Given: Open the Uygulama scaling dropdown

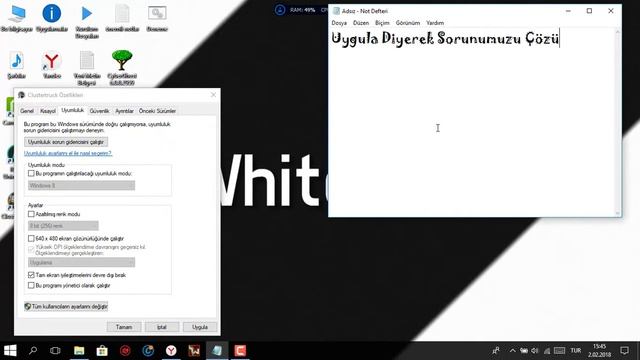Looking at the screenshot, I should (81, 262).
